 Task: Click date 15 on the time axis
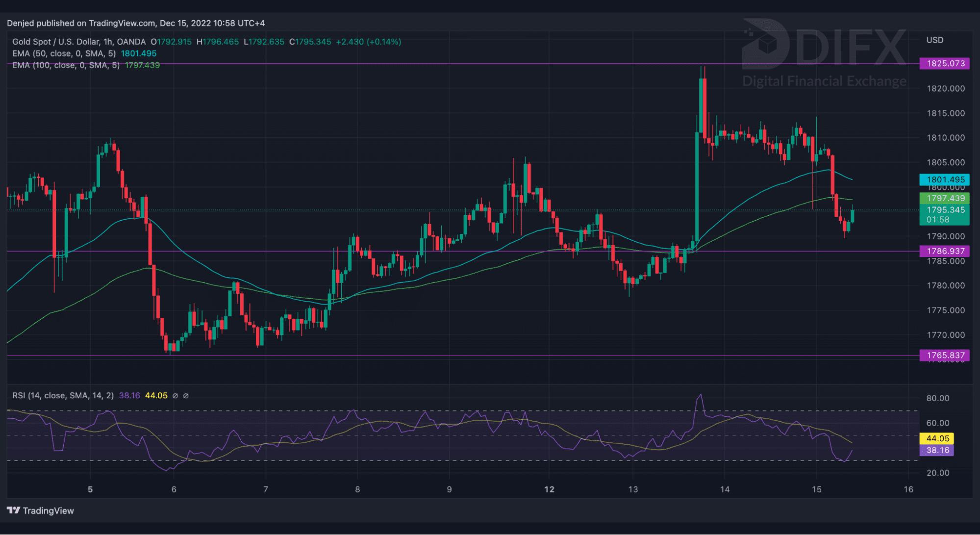(x=816, y=489)
